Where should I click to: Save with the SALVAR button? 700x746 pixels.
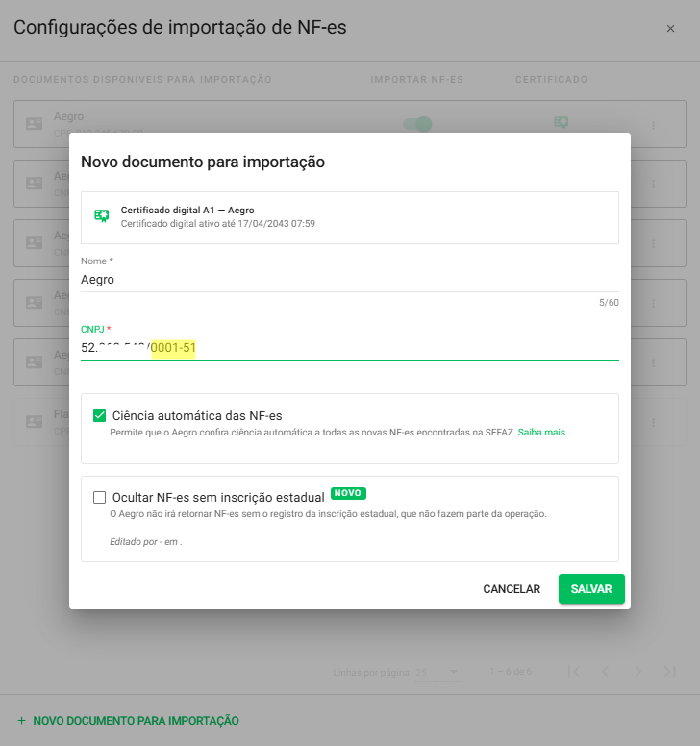click(x=591, y=588)
